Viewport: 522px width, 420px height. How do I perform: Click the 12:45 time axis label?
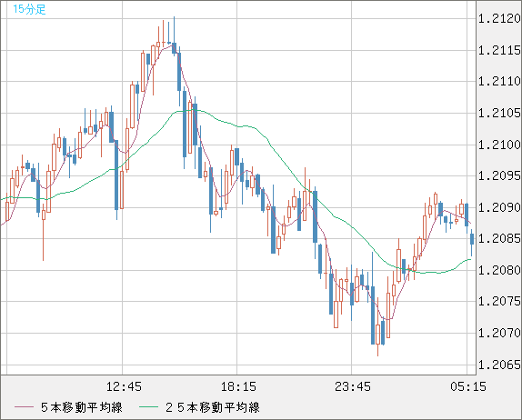click(124, 386)
